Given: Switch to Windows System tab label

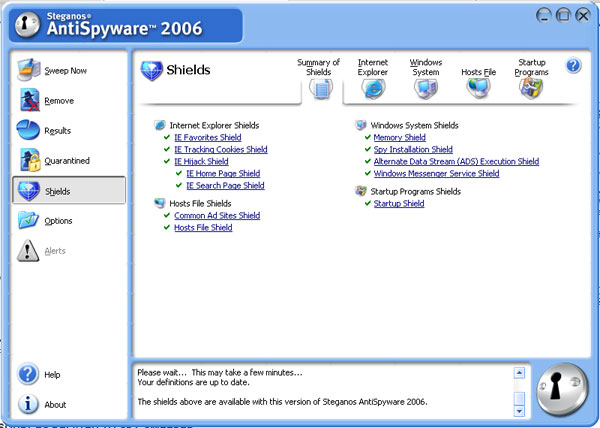Looking at the screenshot, I should tap(426, 67).
